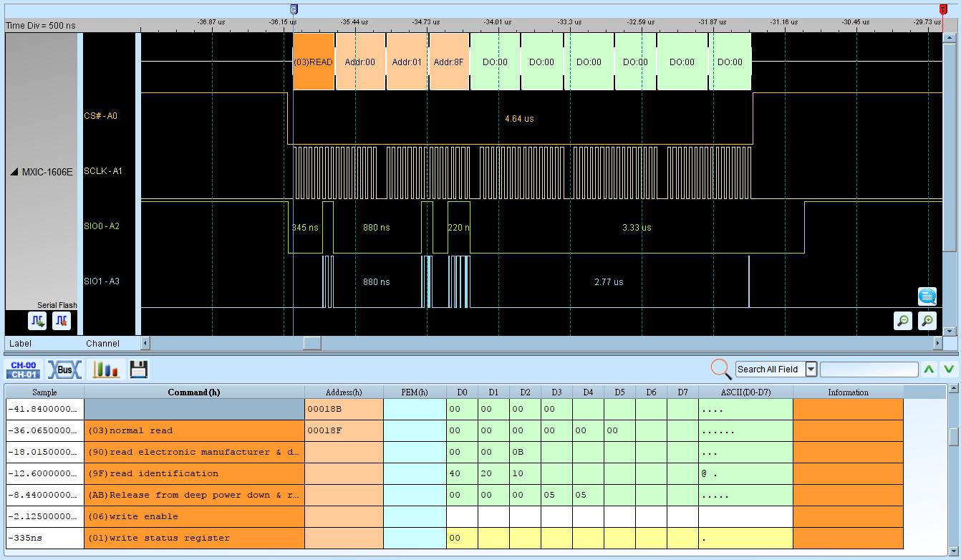
Task: Select the Addr:8F decoded packet block
Action: pos(449,62)
